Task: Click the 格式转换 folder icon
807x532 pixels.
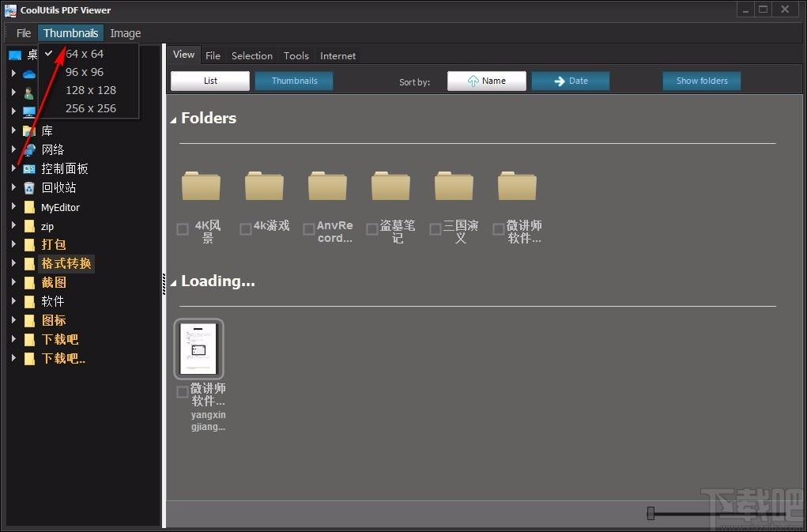Action: pos(30,264)
